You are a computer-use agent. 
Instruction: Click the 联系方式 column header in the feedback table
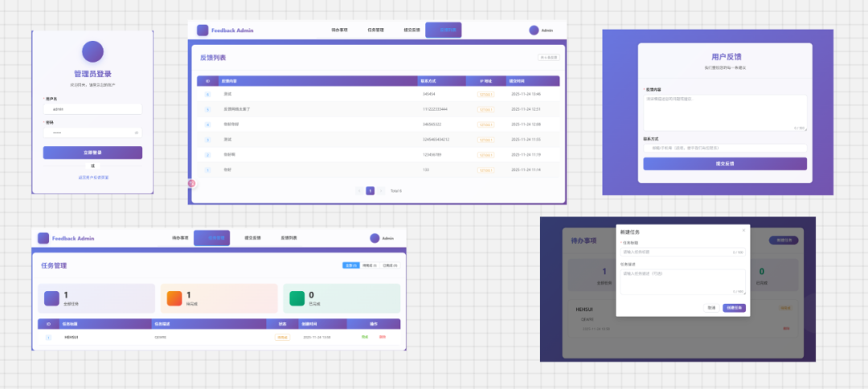coord(443,81)
